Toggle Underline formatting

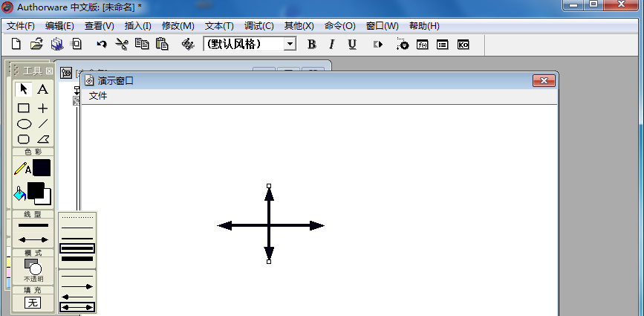[x=352, y=45]
